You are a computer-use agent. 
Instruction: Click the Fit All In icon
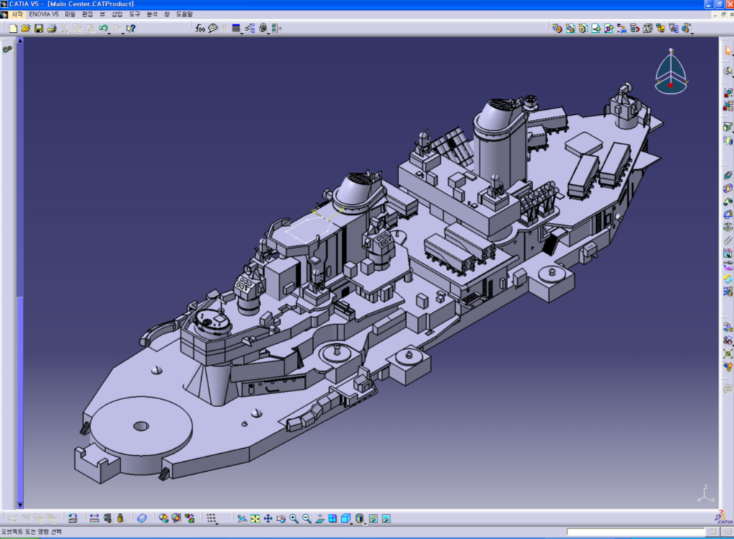click(255, 518)
